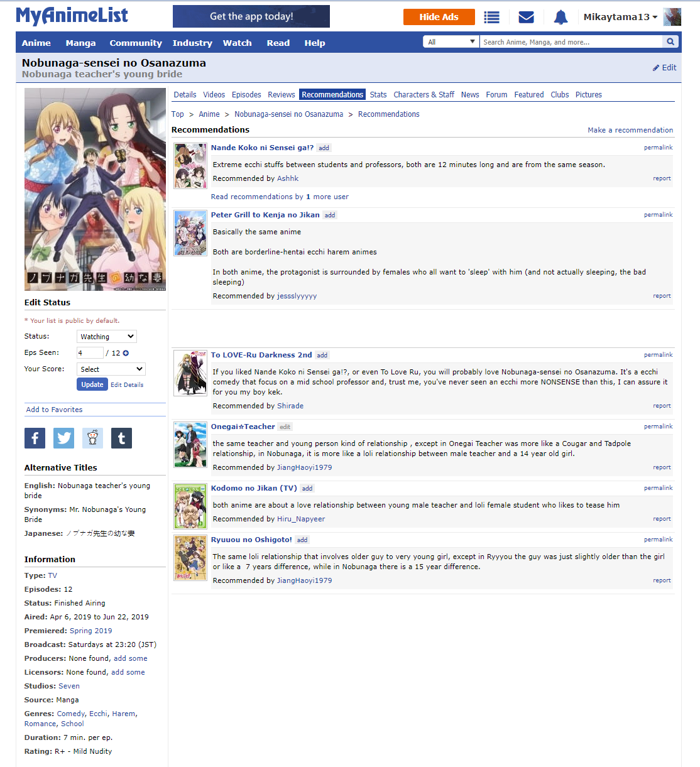Viewport: 700px width, 767px height.
Task: Edit Onegai Teacher list entry
Action: [285, 427]
